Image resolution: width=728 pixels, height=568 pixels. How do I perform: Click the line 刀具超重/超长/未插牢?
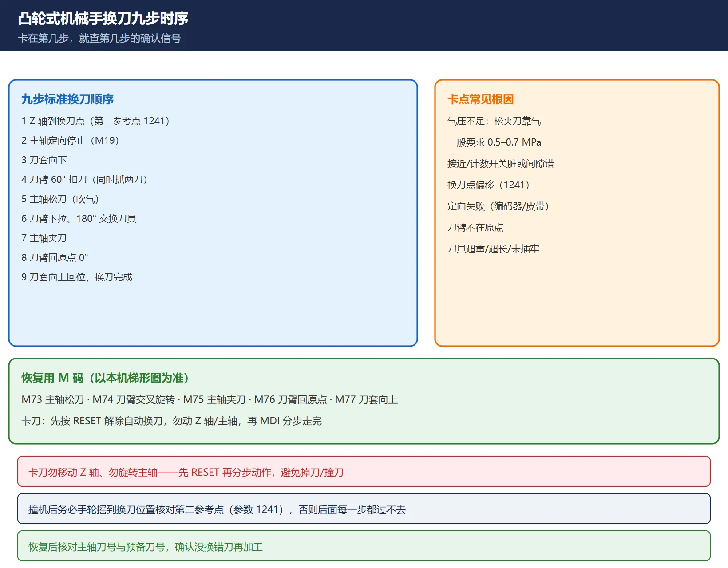tap(493, 249)
